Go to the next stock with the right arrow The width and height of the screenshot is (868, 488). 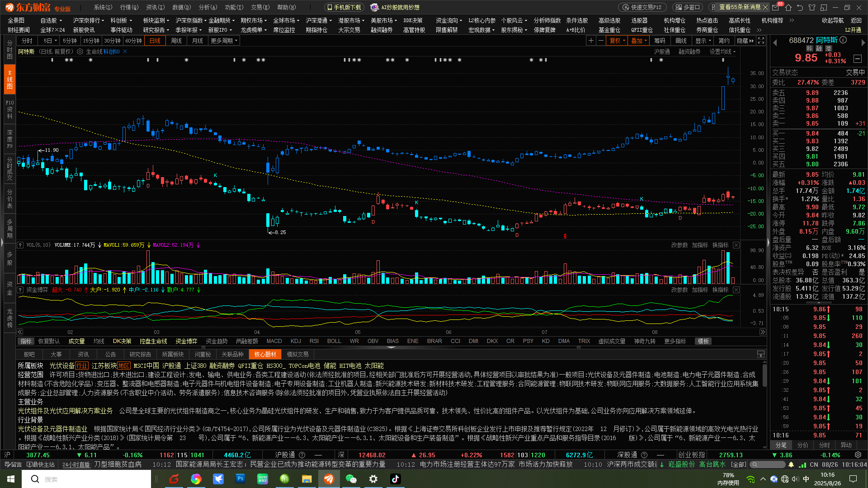point(863,42)
